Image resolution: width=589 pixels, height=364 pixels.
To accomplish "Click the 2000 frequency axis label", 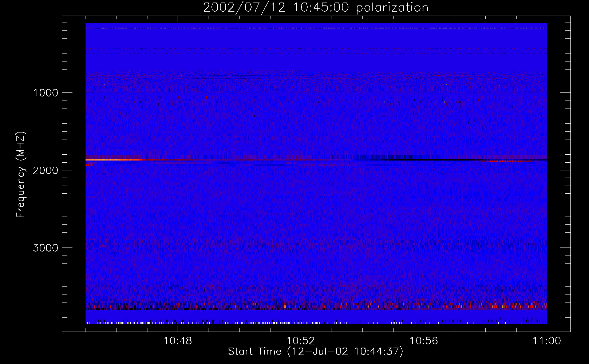I will tap(46, 170).
